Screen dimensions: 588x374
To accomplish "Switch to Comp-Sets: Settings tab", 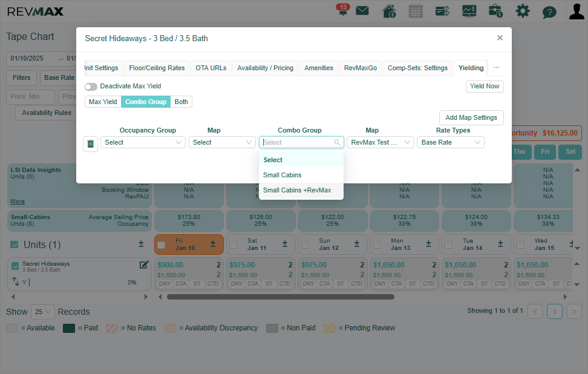I will [417, 68].
